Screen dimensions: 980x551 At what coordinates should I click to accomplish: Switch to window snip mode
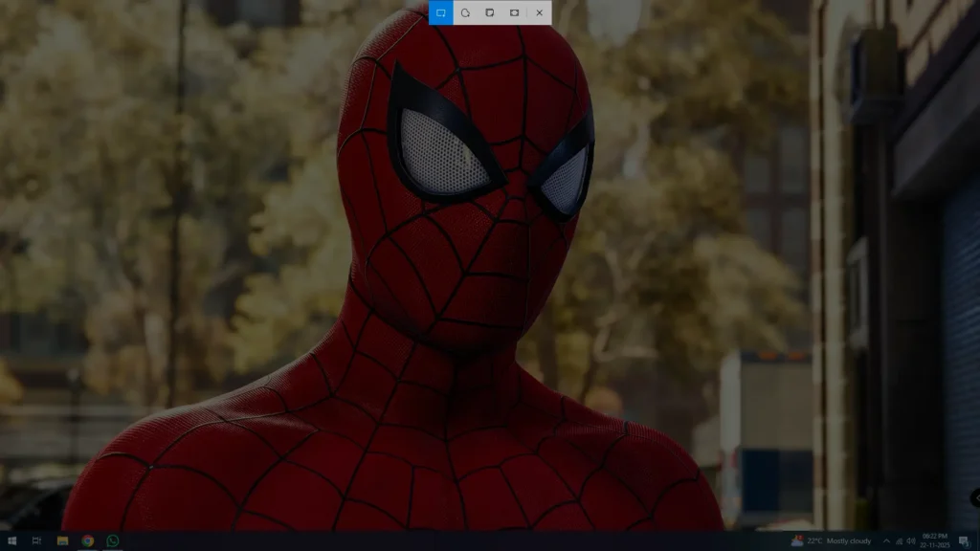point(490,13)
